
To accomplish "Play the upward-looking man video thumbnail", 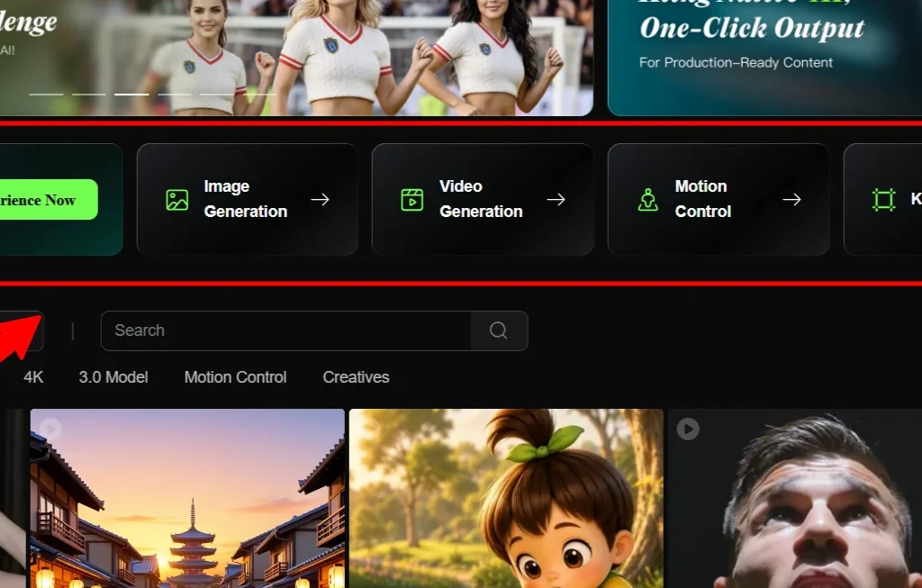I will pos(687,429).
